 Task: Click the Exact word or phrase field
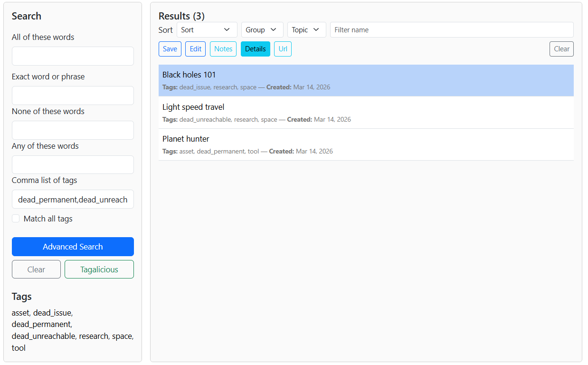pyautogui.click(x=73, y=96)
